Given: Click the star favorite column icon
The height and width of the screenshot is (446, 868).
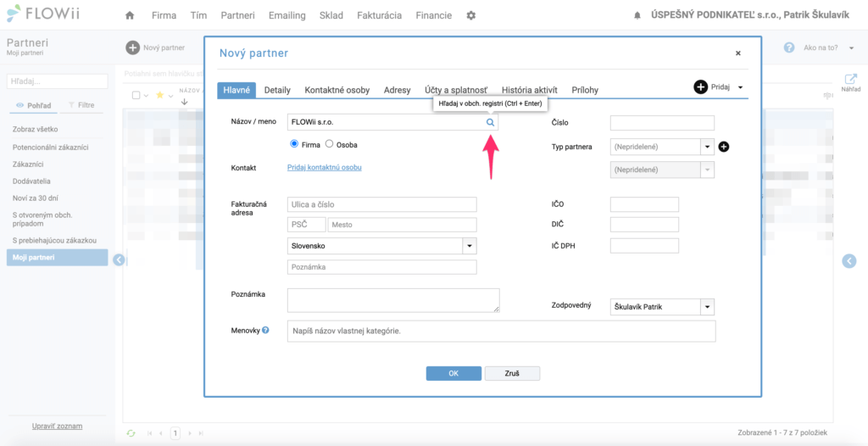Looking at the screenshot, I should click(160, 95).
